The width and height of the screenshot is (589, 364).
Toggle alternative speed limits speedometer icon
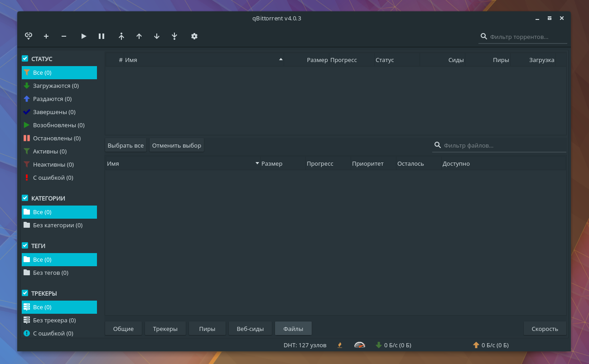click(x=359, y=345)
